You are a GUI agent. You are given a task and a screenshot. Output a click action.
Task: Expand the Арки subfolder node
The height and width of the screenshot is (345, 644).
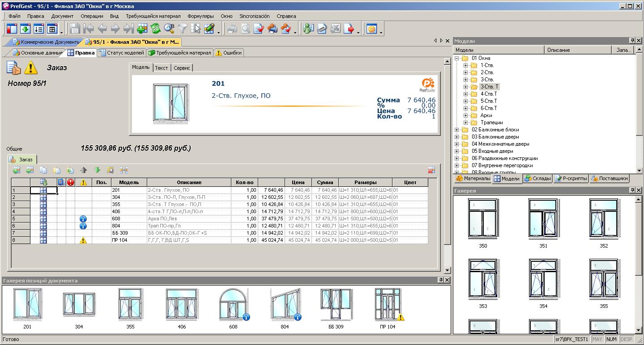tap(465, 115)
